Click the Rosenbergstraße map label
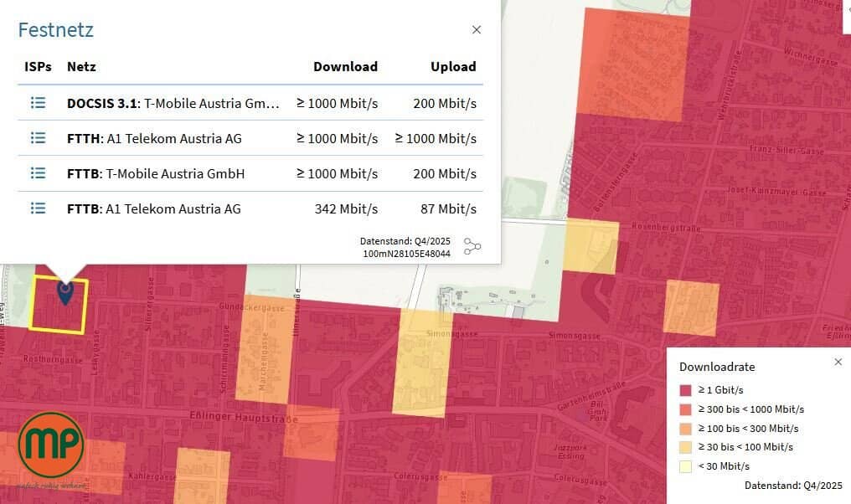Viewport: 851px width, 504px height. pos(667,228)
